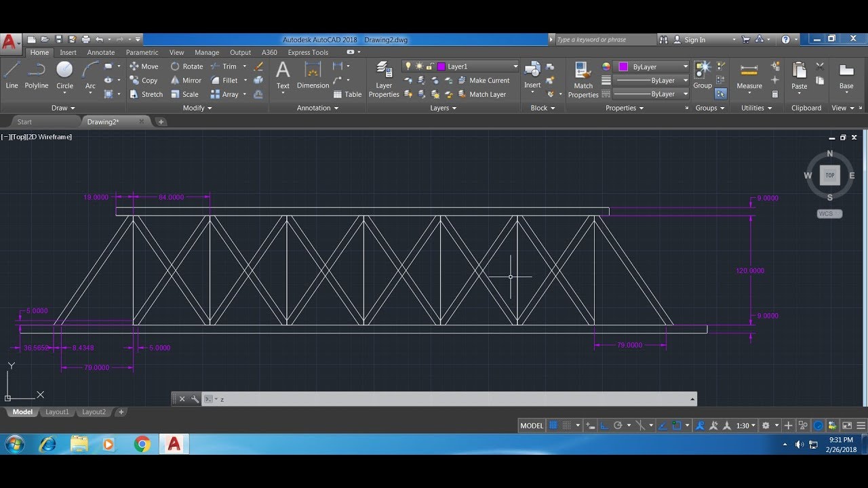Click the ByLayer color swatch
This screenshot has width=868, height=488.
pos(623,66)
